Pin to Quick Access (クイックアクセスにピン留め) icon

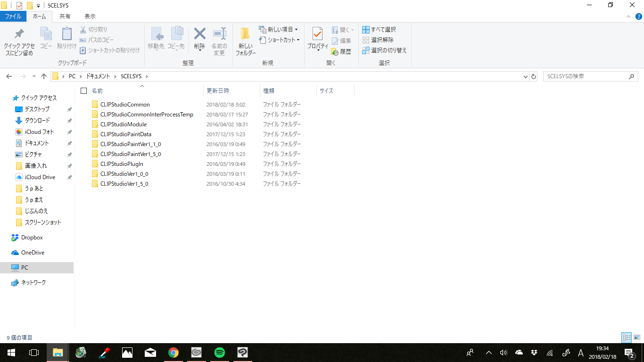pos(19,34)
